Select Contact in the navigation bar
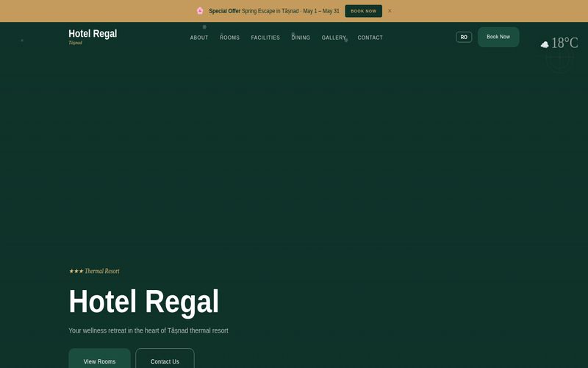588x368 pixels. [x=370, y=38]
